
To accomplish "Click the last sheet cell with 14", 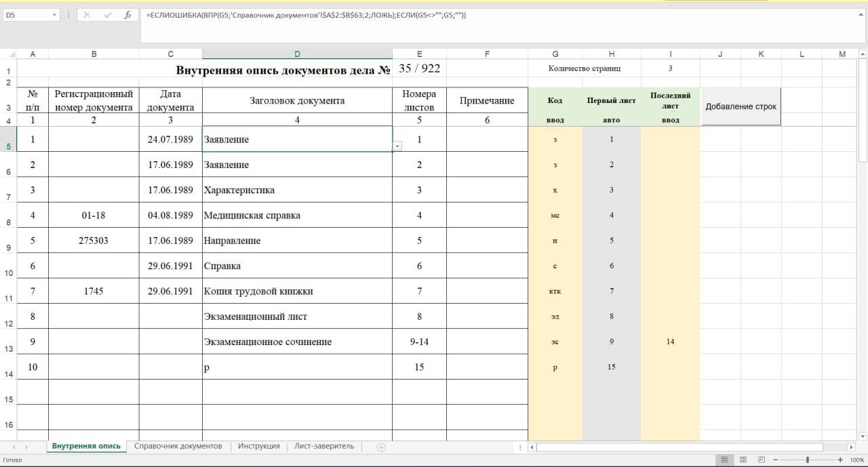I will (x=670, y=342).
